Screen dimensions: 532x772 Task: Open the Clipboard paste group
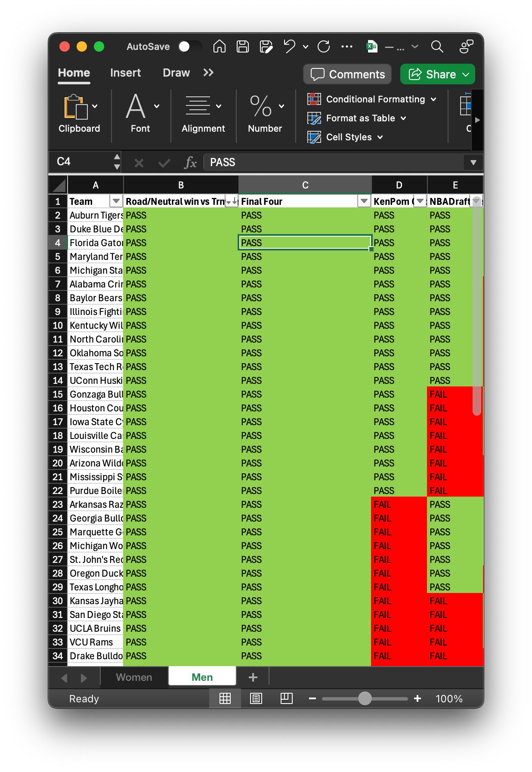80,114
